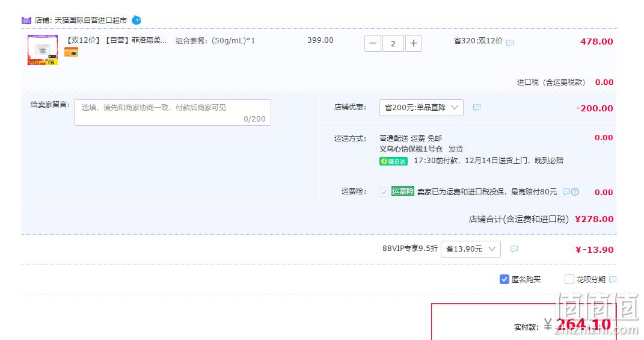Click the comment icon beside 店铺优惠 dropdown
This screenshot has width=644, height=340.
point(476,107)
